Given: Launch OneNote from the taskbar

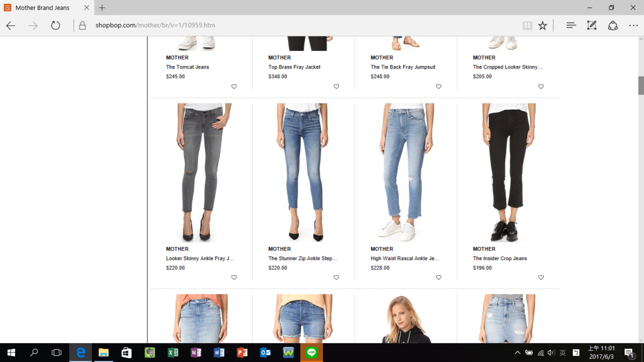Looking at the screenshot, I should [x=196, y=353].
